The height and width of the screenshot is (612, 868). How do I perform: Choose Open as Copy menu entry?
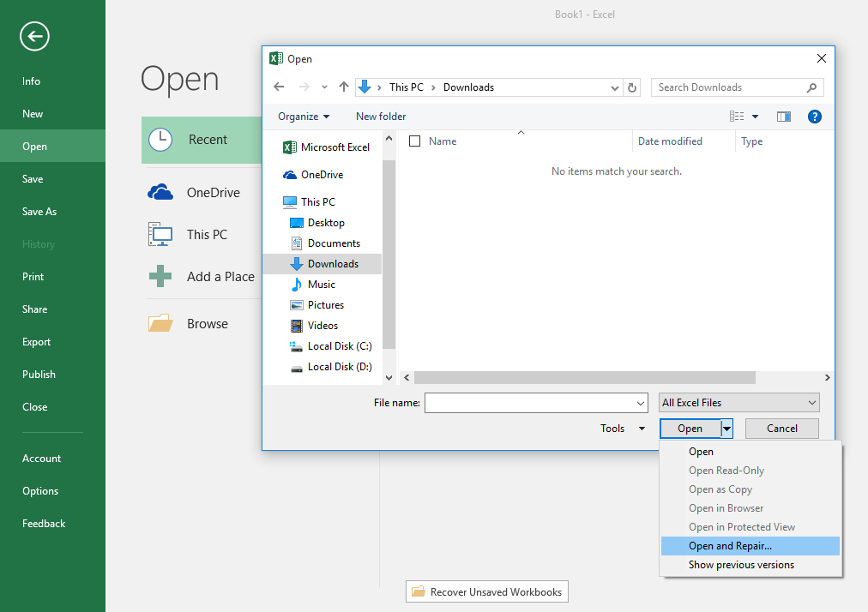click(750, 489)
